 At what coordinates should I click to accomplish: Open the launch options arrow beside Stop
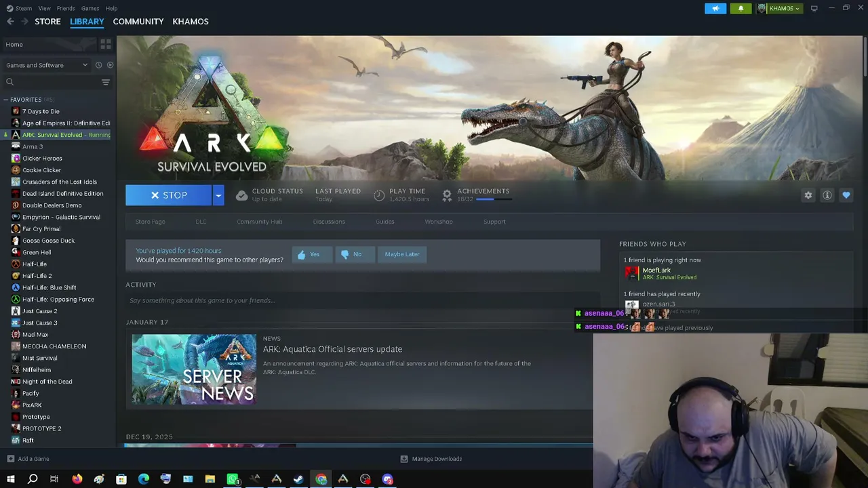pyautogui.click(x=218, y=195)
